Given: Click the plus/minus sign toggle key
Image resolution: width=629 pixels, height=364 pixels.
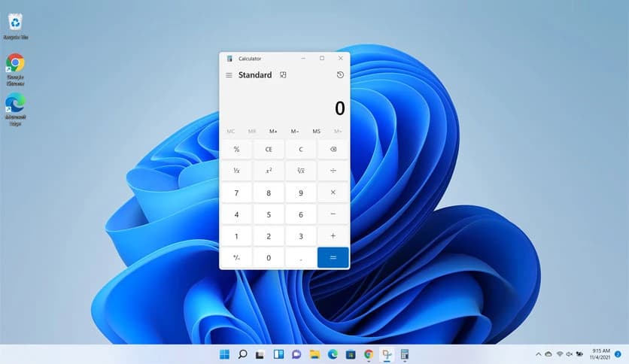Looking at the screenshot, I should coord(237,257).
